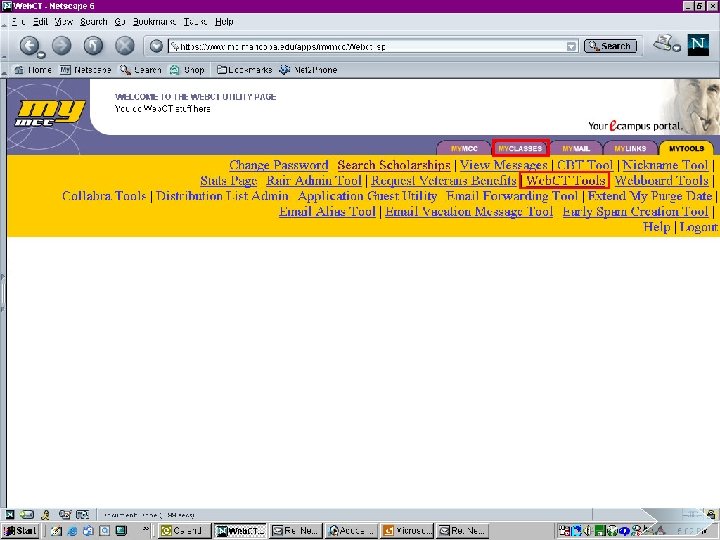Click the Forward arrow button

pos(62,45)
